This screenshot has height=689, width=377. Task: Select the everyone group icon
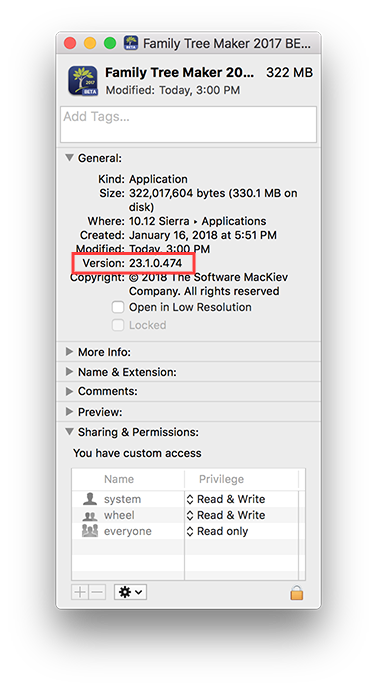coord(90,531)
